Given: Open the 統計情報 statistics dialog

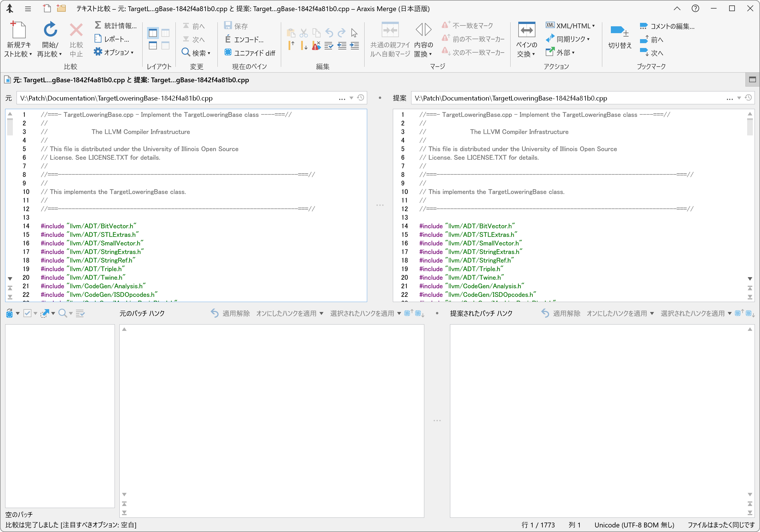Looking at the screenshot, I should point(115,26).
